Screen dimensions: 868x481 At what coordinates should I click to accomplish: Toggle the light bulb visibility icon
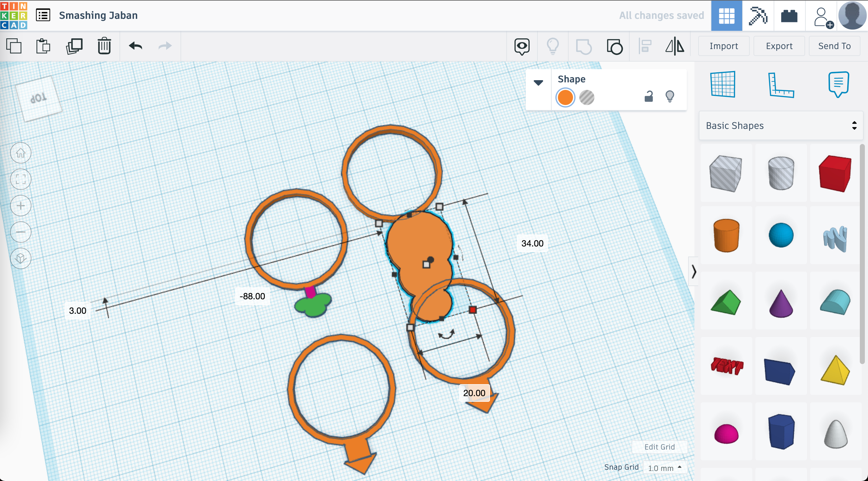point(670,97)
